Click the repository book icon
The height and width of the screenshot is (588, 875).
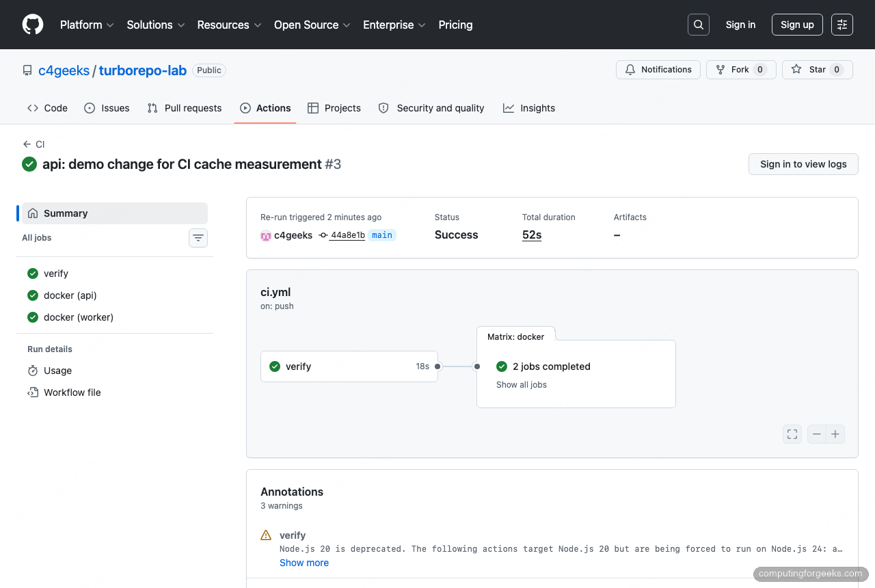27,70
